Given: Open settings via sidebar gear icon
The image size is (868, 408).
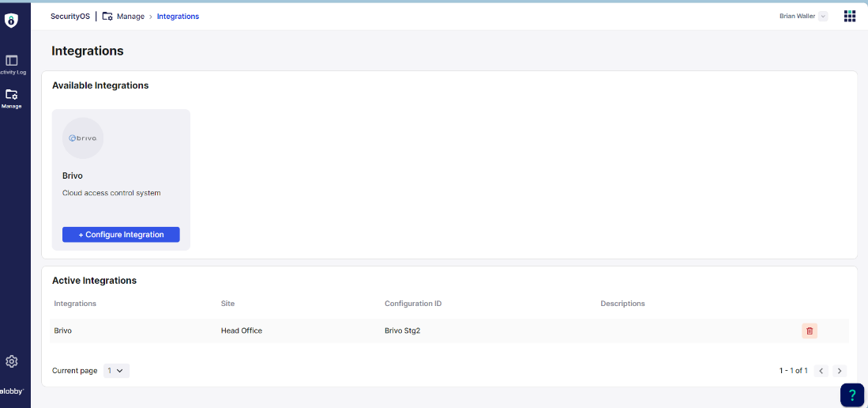Looking at the screenshot, I should pyautogui.click(x=12, y=361).
